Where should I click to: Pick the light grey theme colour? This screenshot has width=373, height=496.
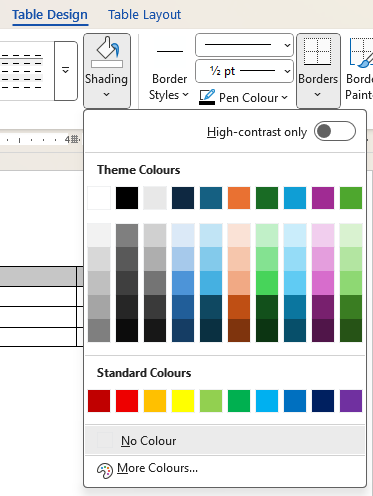coord(155,198)
